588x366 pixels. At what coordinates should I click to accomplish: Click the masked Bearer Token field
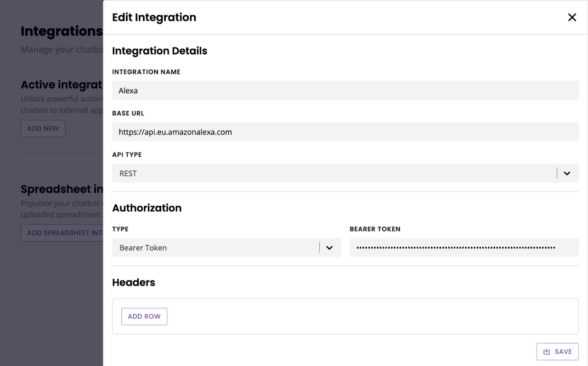464,248
